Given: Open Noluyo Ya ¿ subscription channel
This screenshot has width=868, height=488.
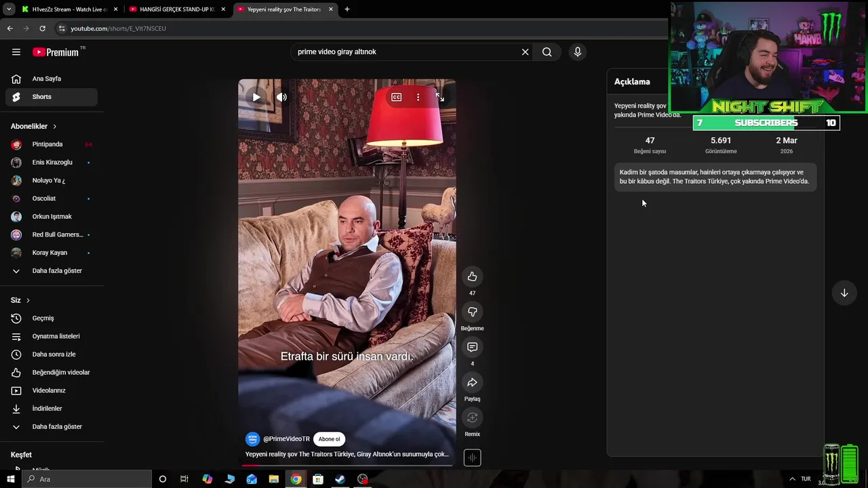Looking at the screenshot, I should [x=52, y=180].
